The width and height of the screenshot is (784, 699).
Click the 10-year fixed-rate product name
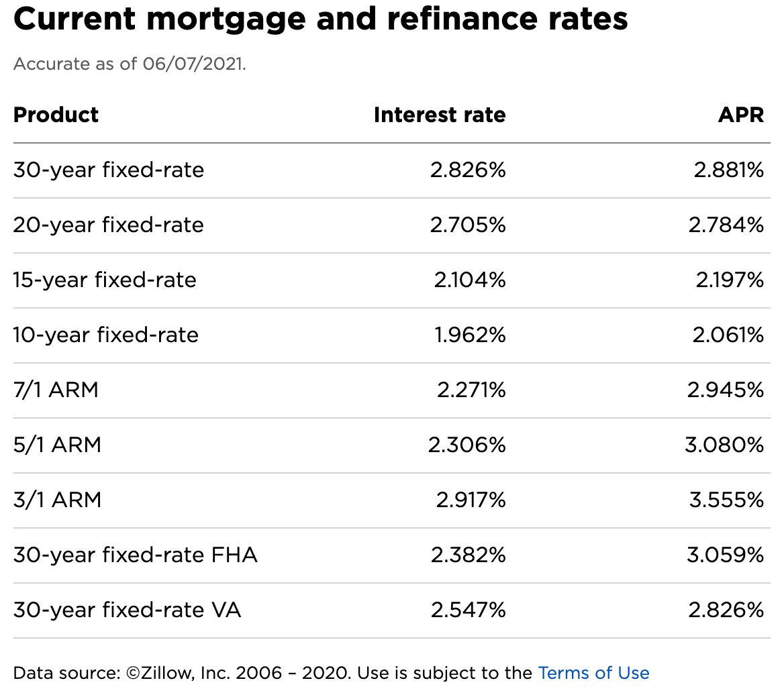point(106,335)
